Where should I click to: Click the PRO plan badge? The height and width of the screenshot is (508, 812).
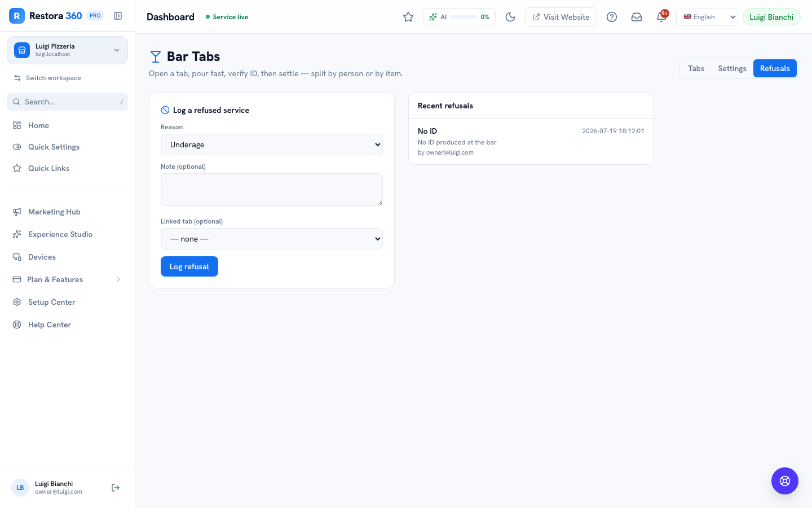coord(95,16)
